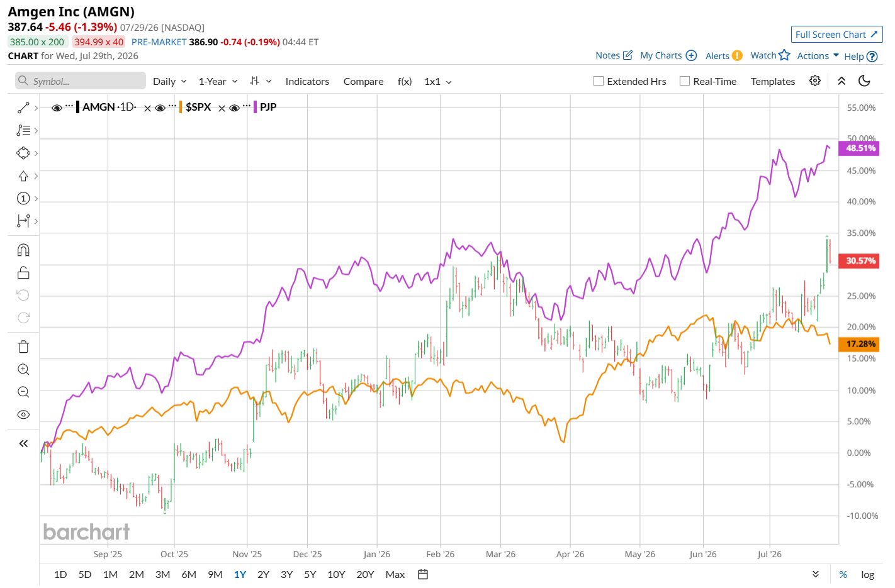Screen dimensions: 895x588
Task: Add to watchlist with the Watch star
Action: tap(770, 55)
